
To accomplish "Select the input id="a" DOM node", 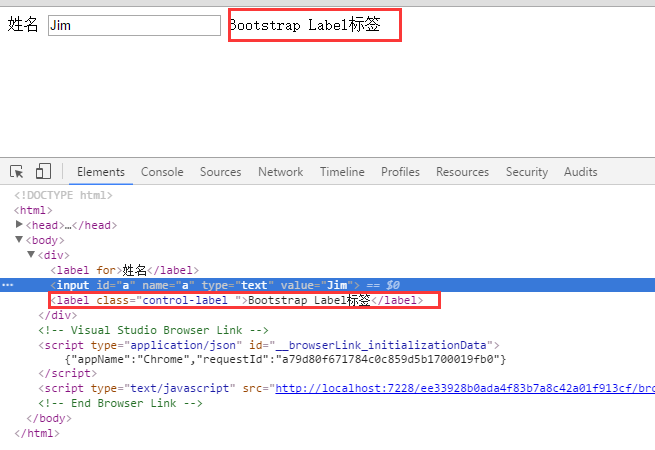I will click(x=328, y=285).
